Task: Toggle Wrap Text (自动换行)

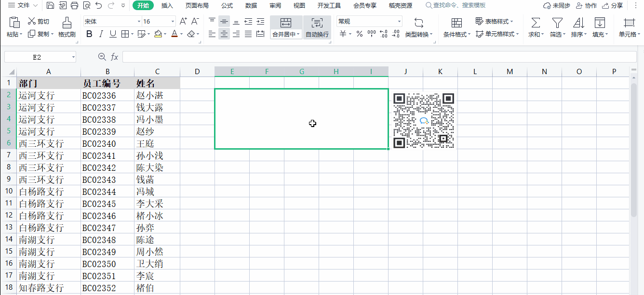Action: click(317, 27)
